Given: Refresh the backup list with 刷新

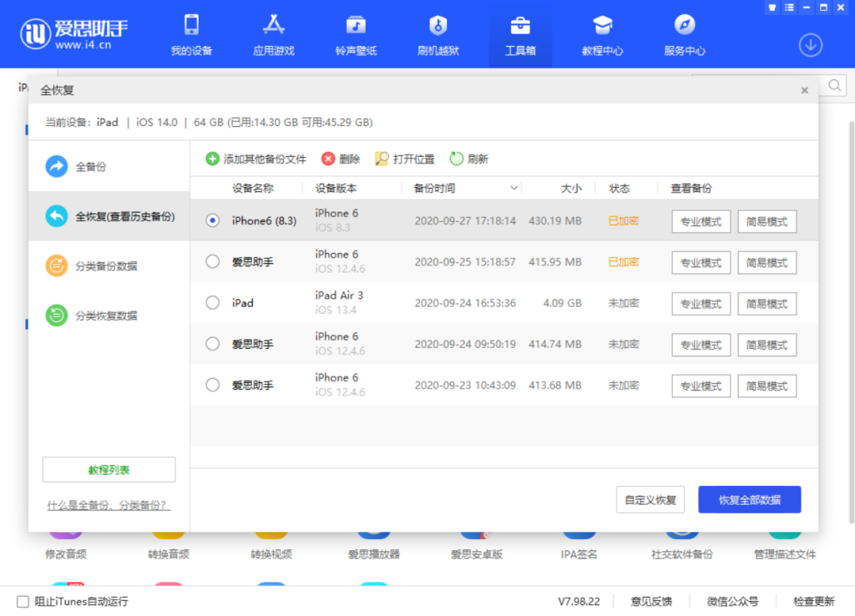Looking at the screenshot, I should click(469, 158).
